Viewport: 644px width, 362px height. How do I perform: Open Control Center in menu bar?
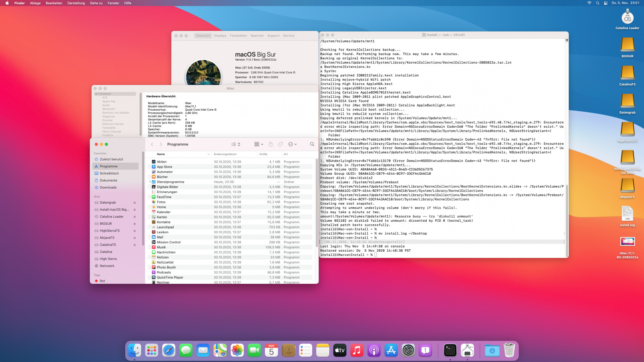(606, 3)
